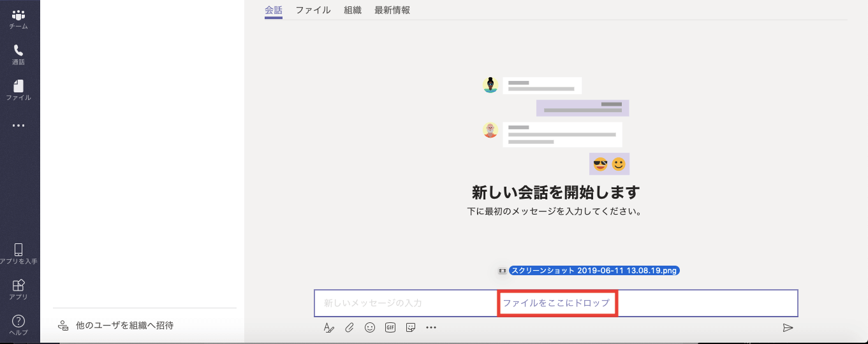Open more compose options ellipsis
The width and height of the screenshot is (868, 344).
coord(431,327)
